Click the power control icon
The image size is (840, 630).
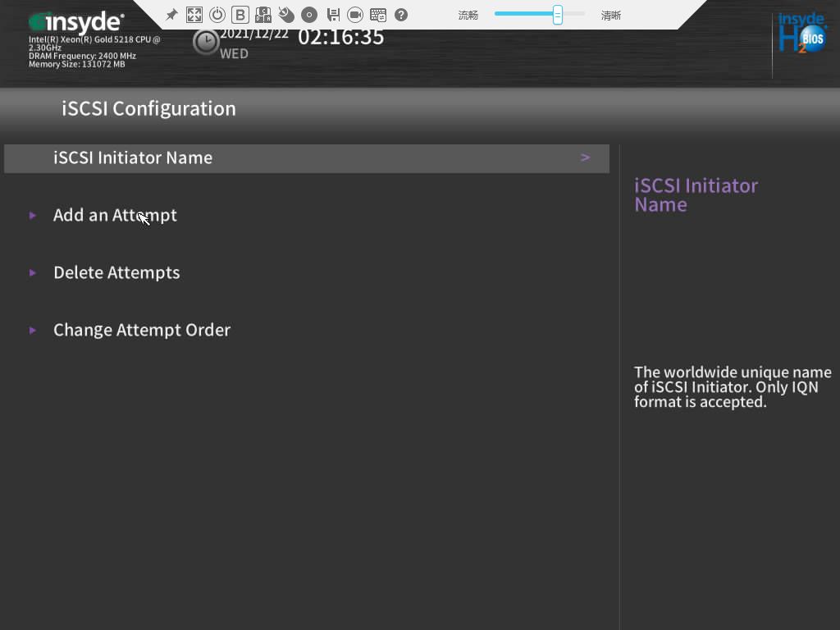tap(217, 15)
